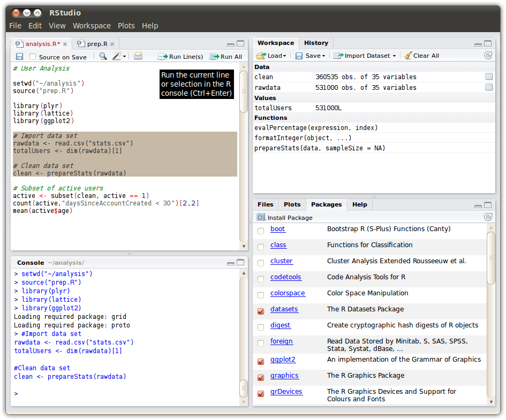Open the digest package link
Image resolution: width=506 pixels, height=420 pixels.
pos(281,325)
